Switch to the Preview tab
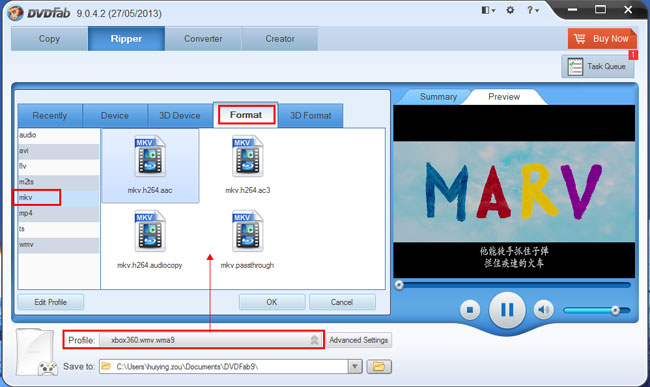This screenshot has height=387, width=650. [504, 97]
